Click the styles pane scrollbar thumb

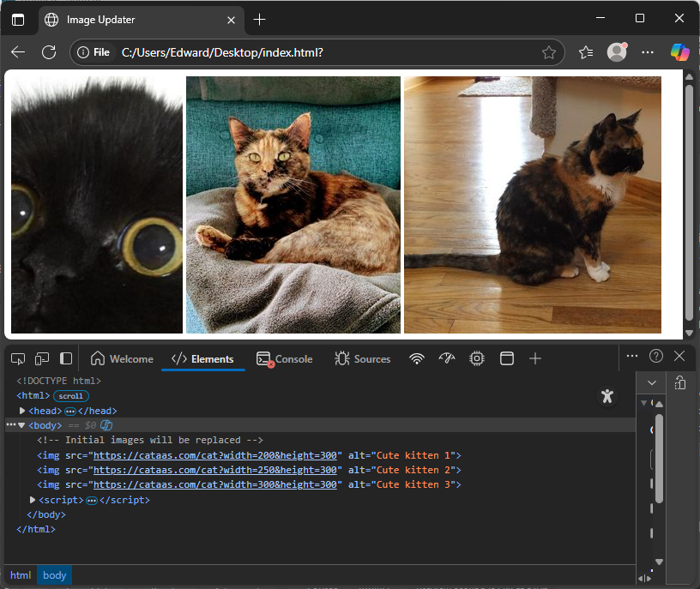(659, 458)
